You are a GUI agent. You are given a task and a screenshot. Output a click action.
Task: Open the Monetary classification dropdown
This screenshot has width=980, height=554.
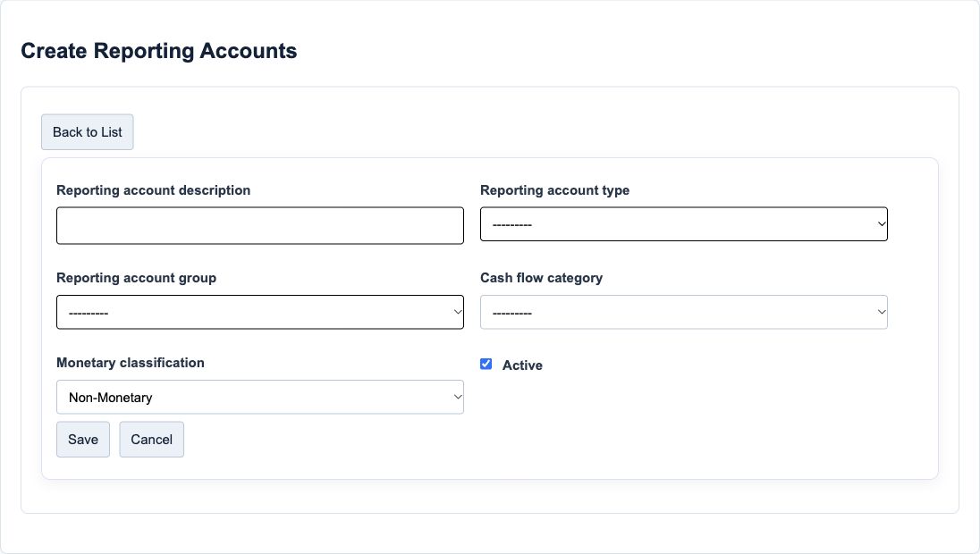[x=260, y=398]
